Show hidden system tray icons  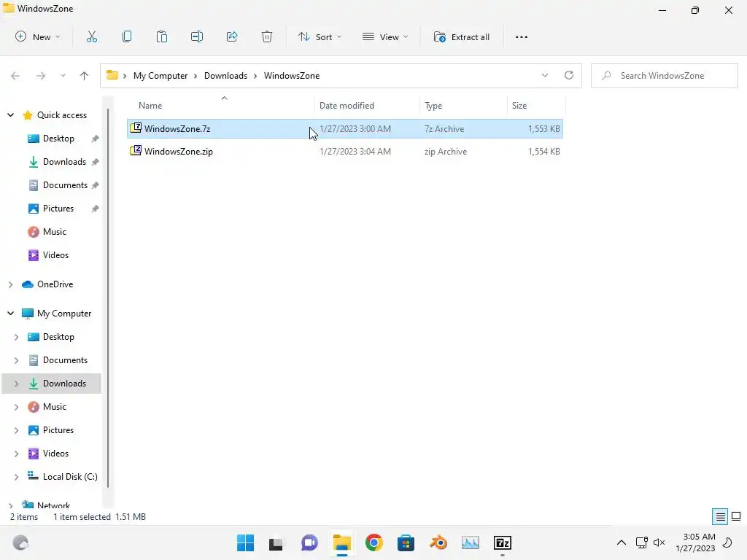(x=622, y=542)
